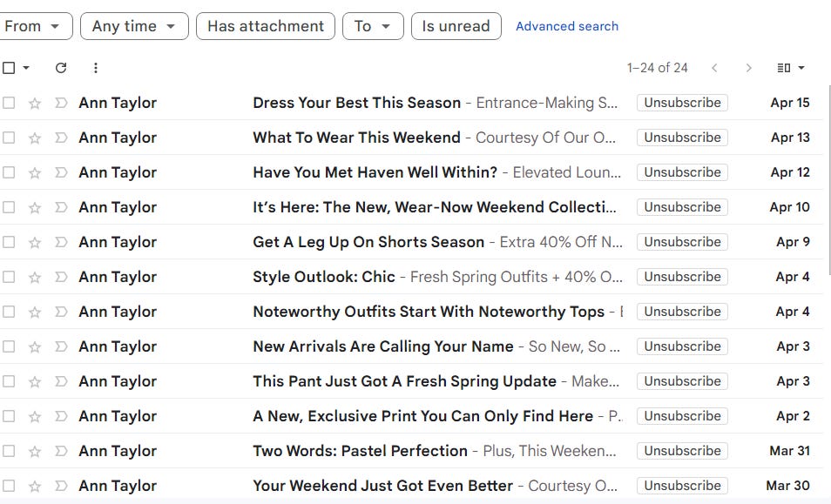
Task: Star the Dress Your Best This Season email
Action: coord(35,103)
